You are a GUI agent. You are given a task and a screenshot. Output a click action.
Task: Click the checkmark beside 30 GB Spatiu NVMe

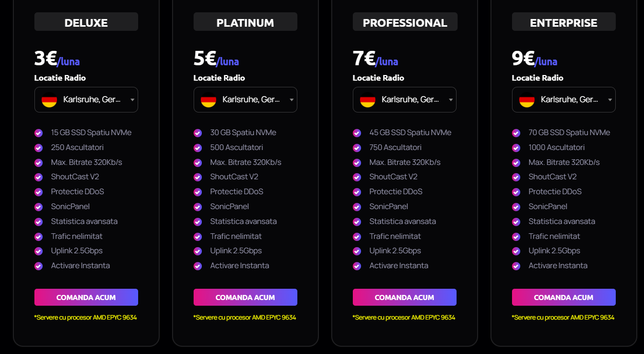click(x=198, y=133)
